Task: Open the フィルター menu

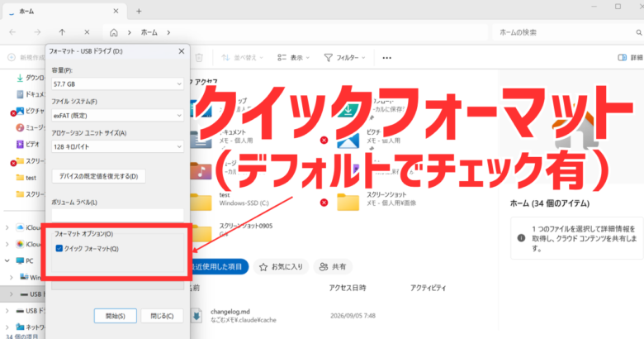Action: click(x=344, y=58)
